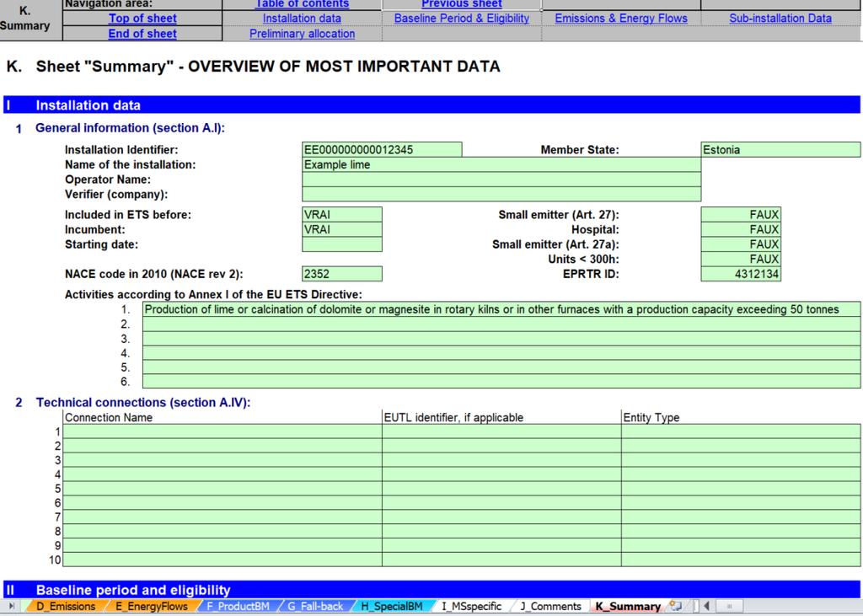
Task: Switch to H_SpecialBM sheet tab
Action: pyautogui.click(x=391, y=606)
